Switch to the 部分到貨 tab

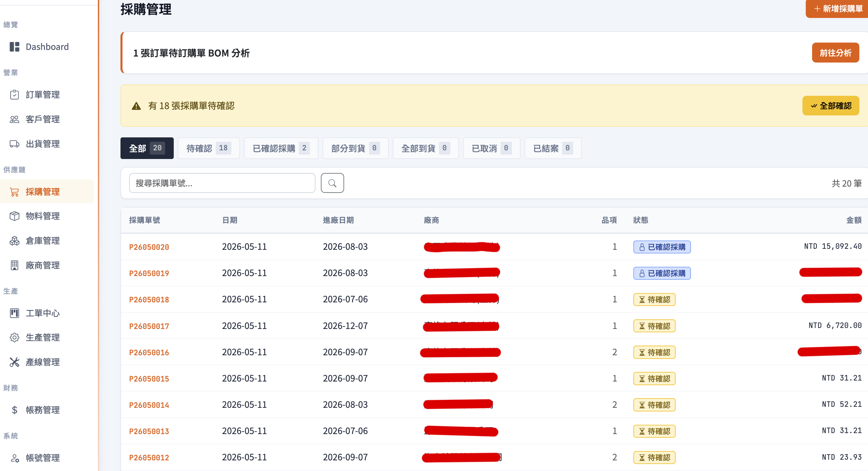(x=355, y=148)
